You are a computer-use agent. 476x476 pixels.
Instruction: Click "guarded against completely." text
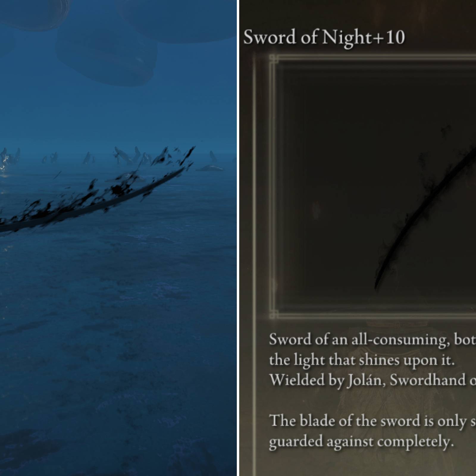coord(361,441)
